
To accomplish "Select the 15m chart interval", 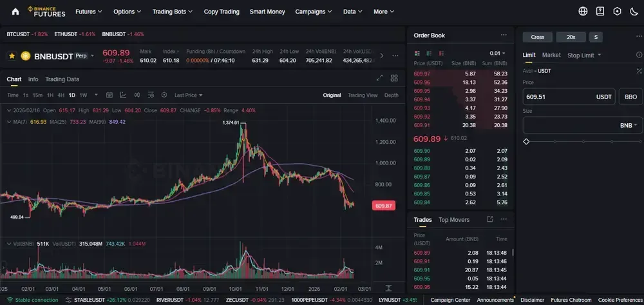I will pyautogui.click(x=37, y=95).
